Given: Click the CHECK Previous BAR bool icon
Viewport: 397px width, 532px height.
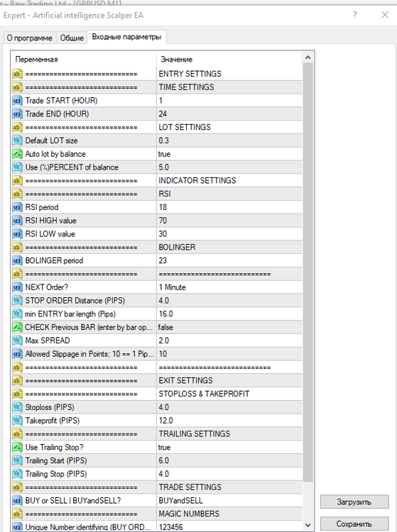Looking at the screenshot, I should tap(17, 328).
